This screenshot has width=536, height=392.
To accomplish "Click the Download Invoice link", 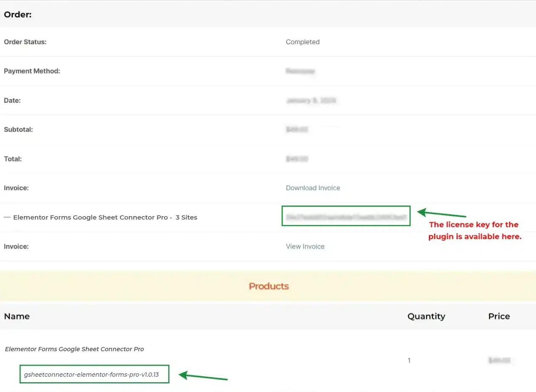I will [313, 188].
